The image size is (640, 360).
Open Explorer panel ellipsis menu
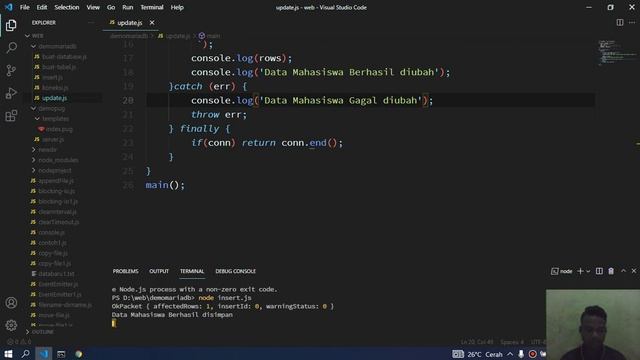pos(91,23)
